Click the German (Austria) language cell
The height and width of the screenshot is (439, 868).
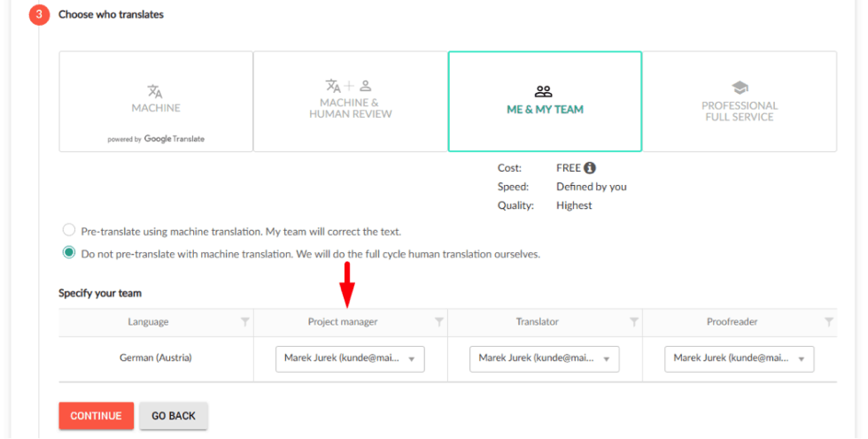click(x=156, y=358)
